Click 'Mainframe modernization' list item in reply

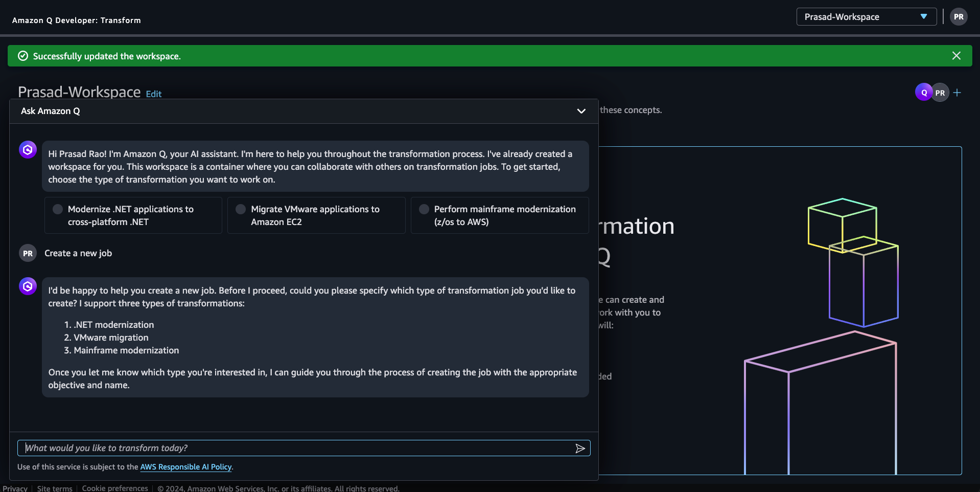pyautogui.click(x=127, y=350)
